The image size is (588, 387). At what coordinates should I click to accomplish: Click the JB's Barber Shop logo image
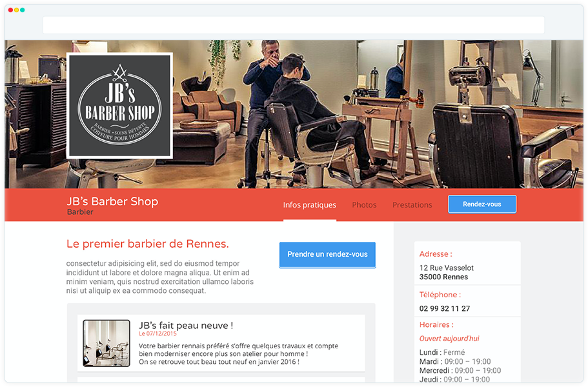point(119,105)
